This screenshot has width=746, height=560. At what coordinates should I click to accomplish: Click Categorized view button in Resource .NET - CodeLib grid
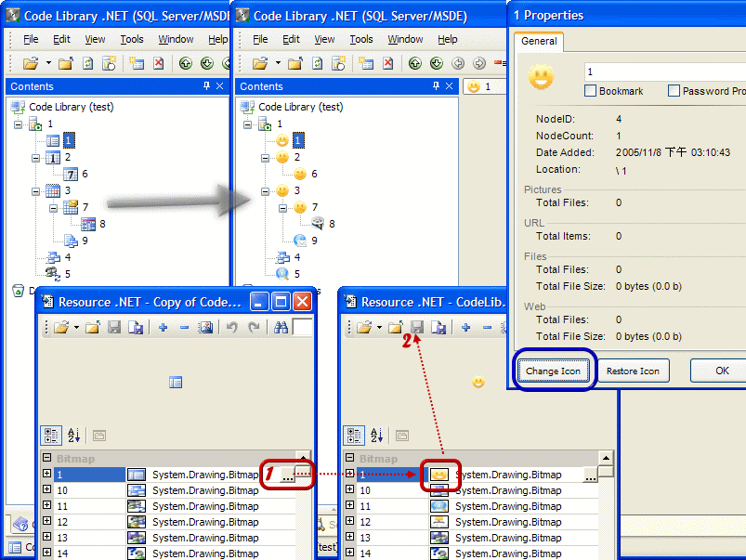tap(354, 436)
